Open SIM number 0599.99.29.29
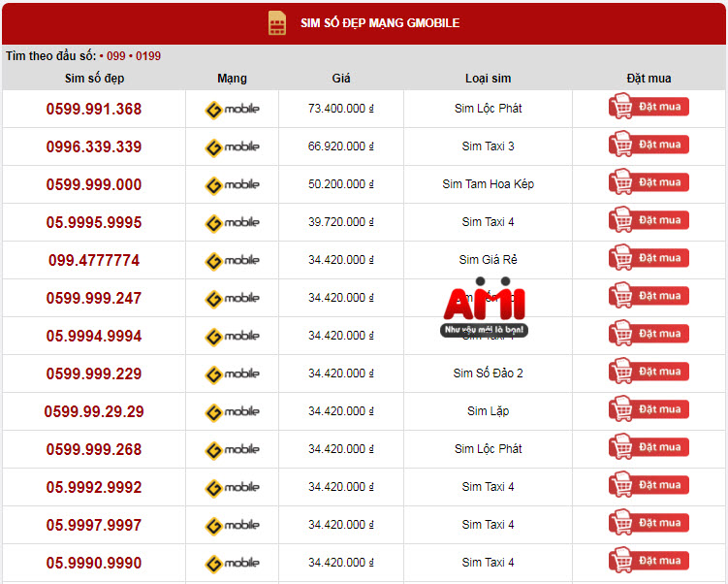The width and height of the screenshot is (728, 584). point(94,411)
